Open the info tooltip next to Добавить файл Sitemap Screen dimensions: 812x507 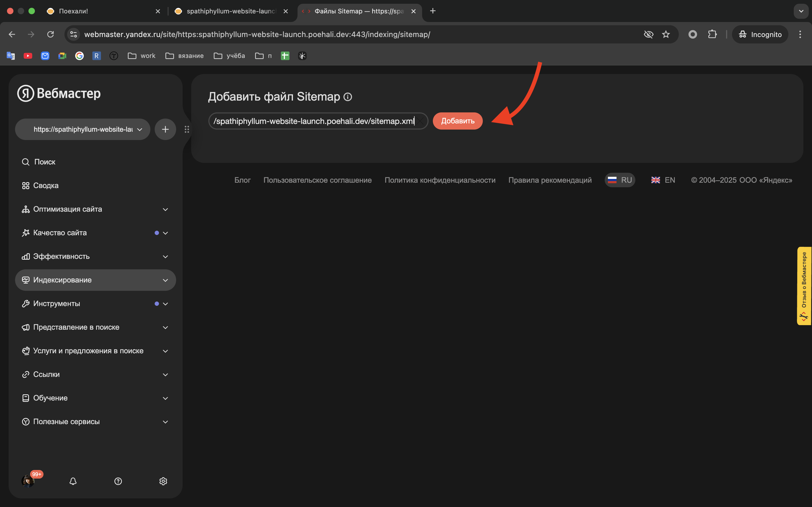(x=348, y=97)
